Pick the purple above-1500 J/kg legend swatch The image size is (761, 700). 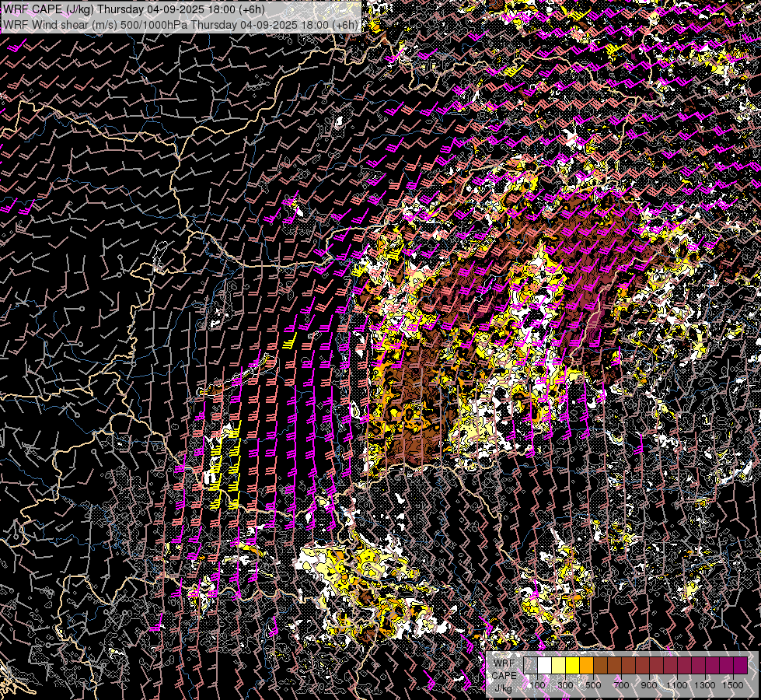(x=741, y=666)
